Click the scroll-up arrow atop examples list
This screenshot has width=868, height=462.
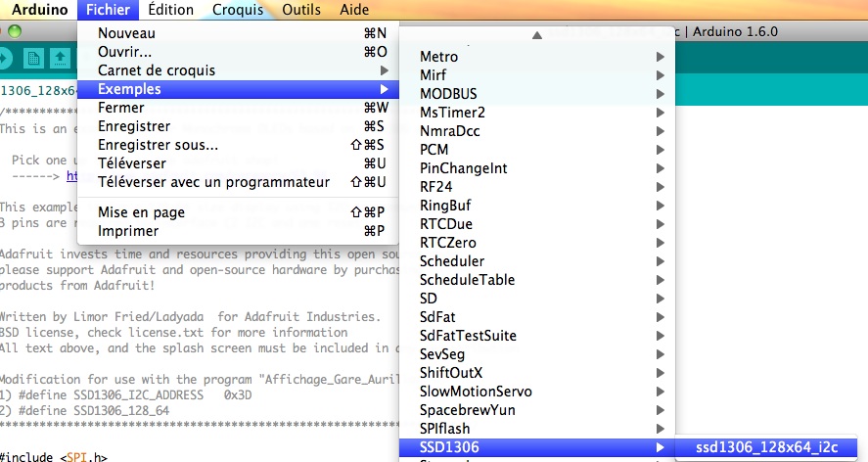[x=536, y=35]
